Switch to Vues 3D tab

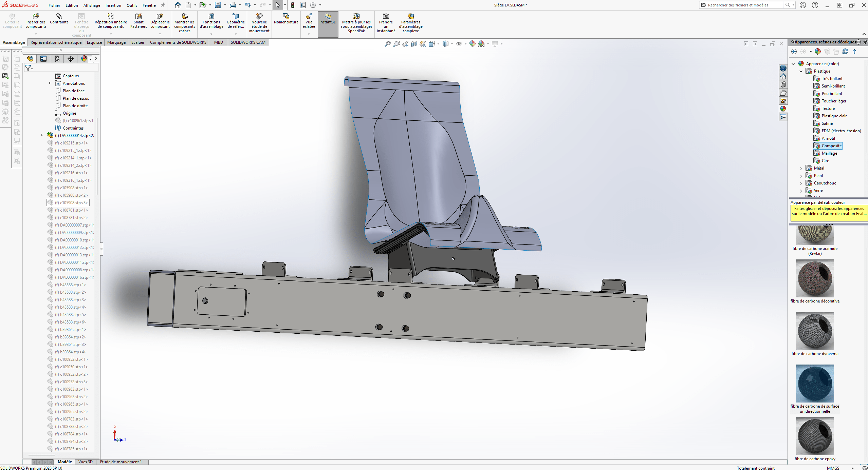click(85, 462)
